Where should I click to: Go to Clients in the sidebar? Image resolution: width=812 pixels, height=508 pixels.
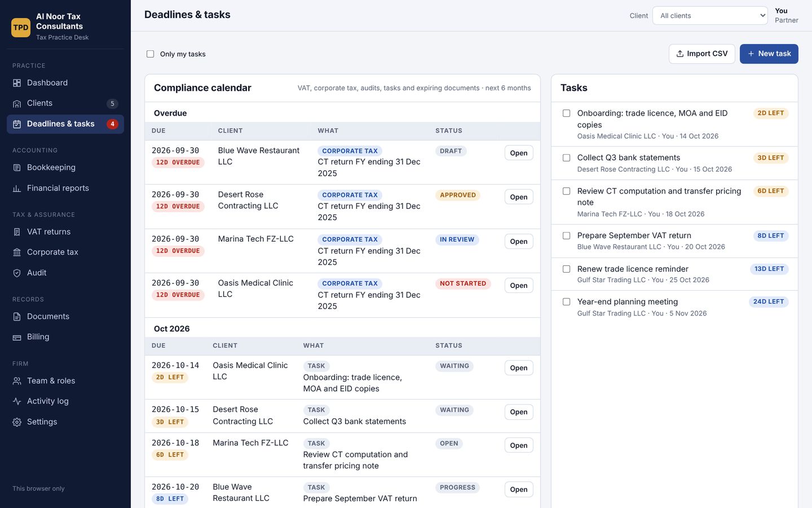point(65,103)
